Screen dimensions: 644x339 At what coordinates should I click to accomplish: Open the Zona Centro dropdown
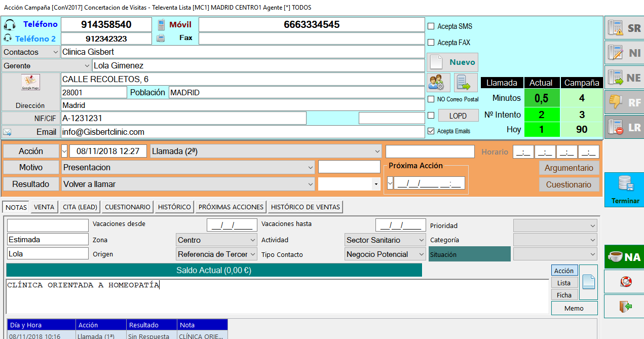click(x=253, y=240)
